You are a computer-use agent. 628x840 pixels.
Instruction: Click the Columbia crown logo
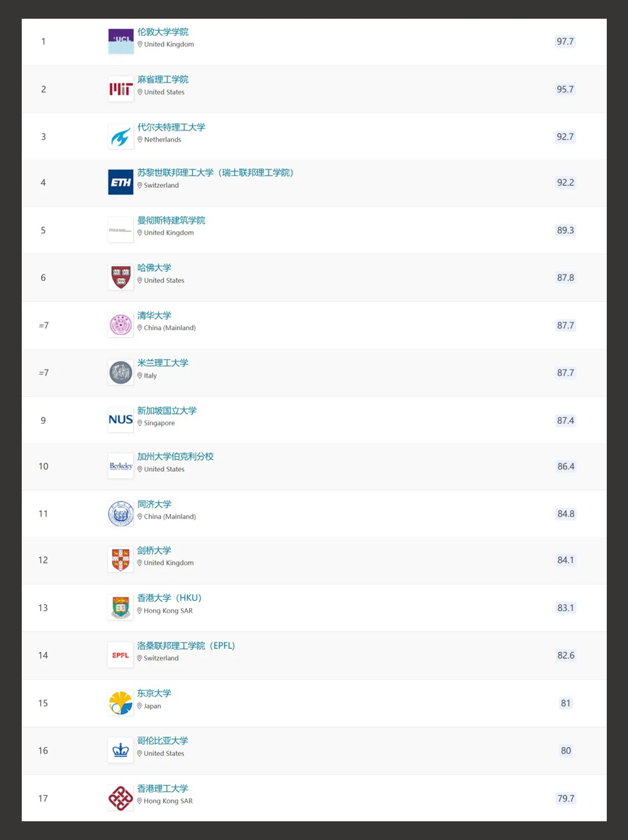click(x=121, y=750)
